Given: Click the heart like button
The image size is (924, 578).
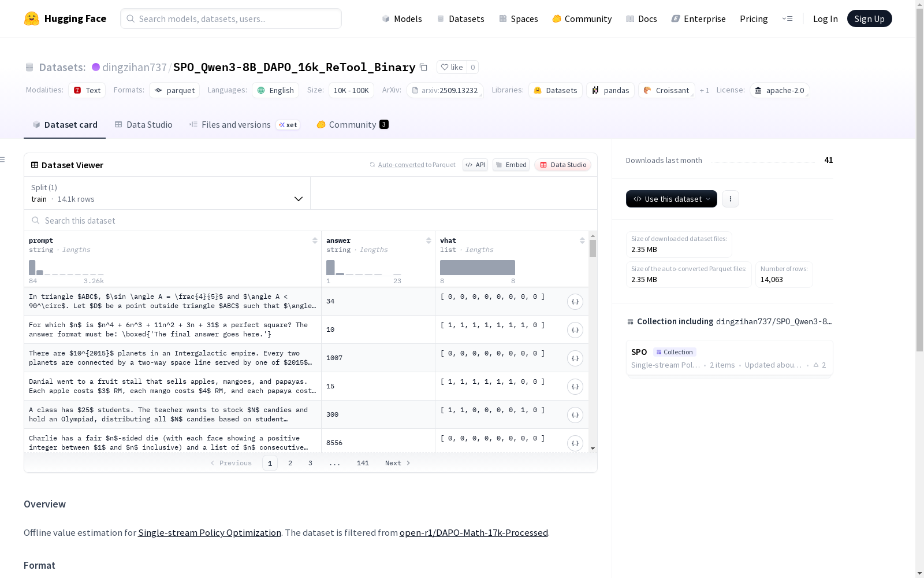Looking at the screenshot, I should click(x=452, y=67).
